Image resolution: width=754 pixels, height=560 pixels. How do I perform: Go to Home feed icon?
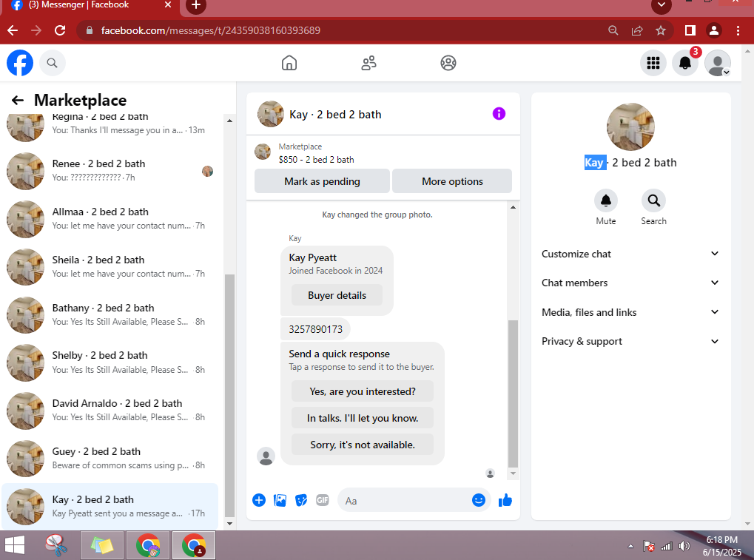(289, 63)
